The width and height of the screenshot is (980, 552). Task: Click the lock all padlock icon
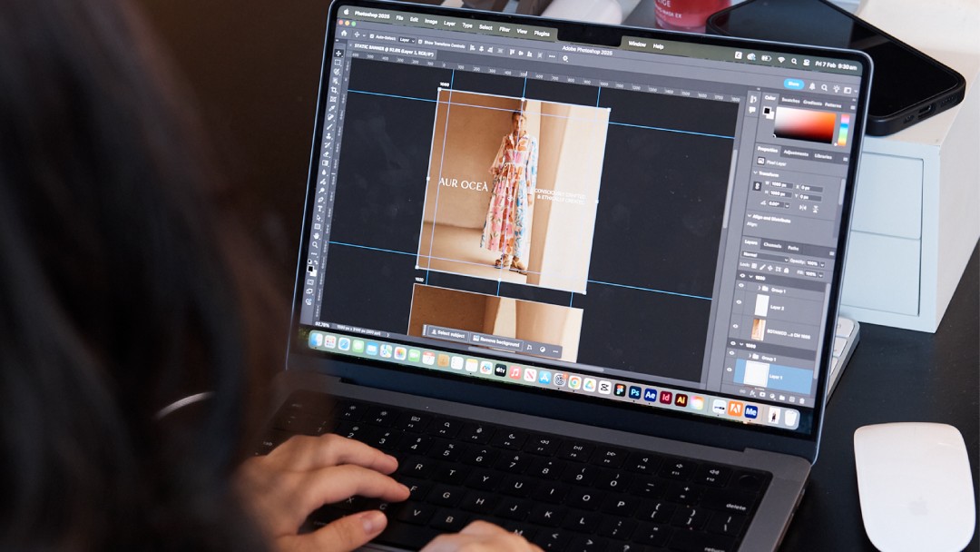(786, 271)
